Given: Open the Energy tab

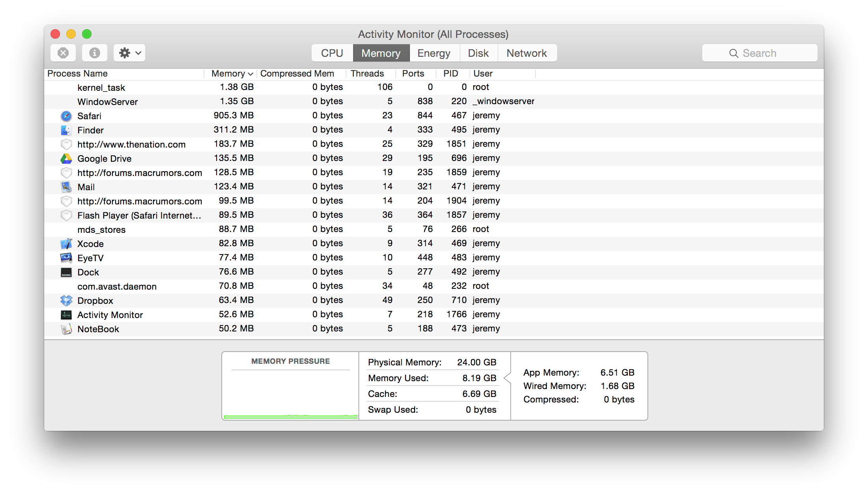Looking at the screenshot, I should coord(434,53).
